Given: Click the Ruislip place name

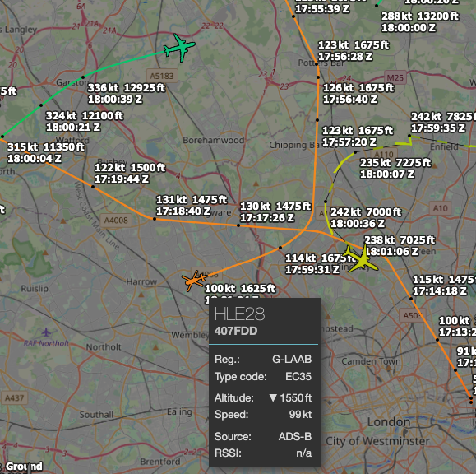Looking at the screenshot, I should click(35, 289).
